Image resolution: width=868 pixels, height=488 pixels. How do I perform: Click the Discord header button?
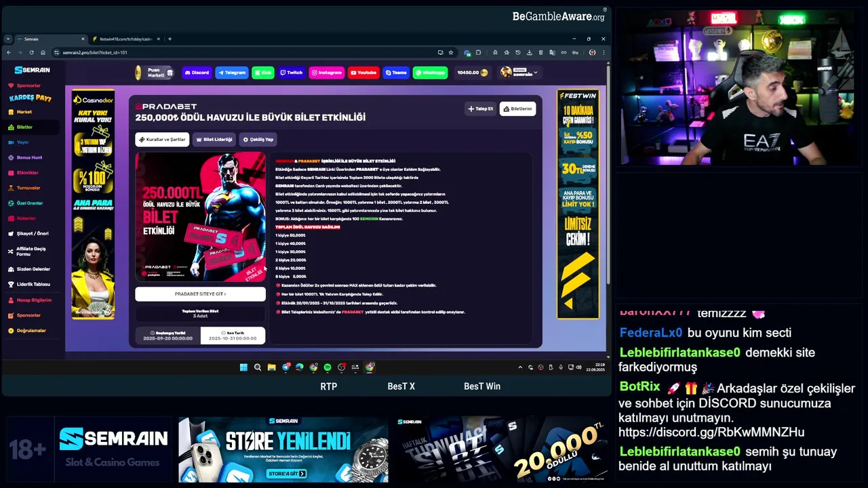[x=197, y=73]
